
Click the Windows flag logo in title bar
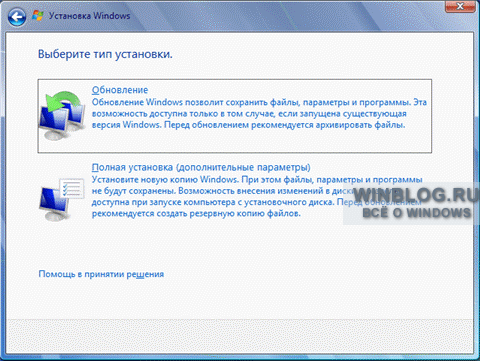(x=38, y=16)
